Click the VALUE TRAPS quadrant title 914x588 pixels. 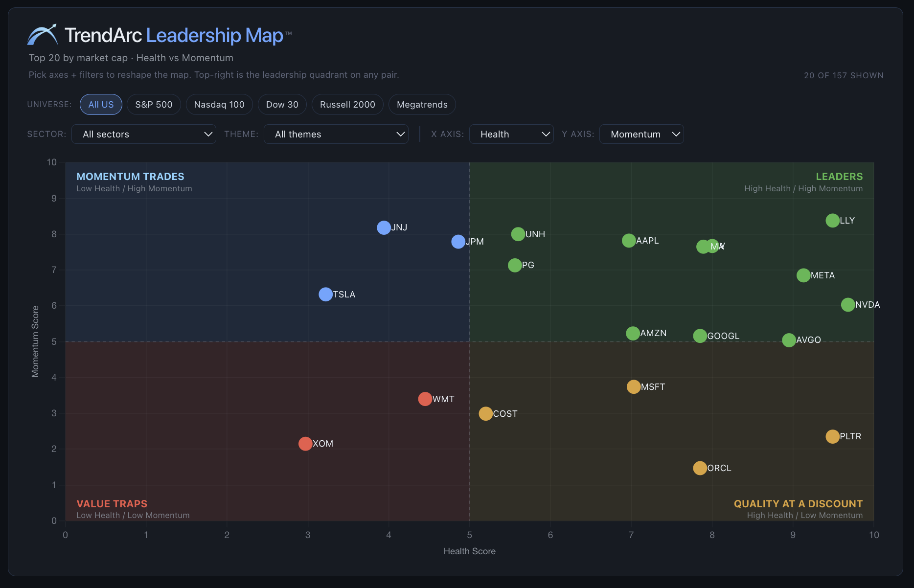[112, 504]
